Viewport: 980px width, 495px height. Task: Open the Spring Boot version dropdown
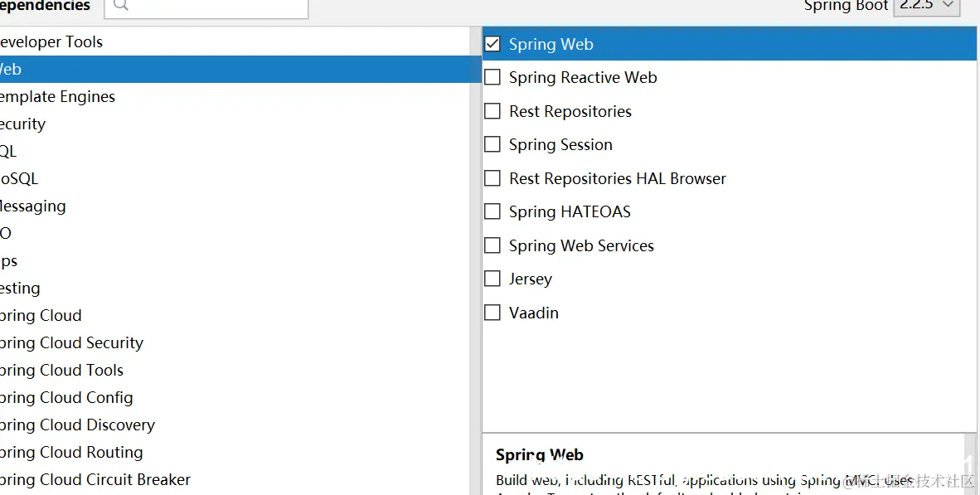(927, 6)
